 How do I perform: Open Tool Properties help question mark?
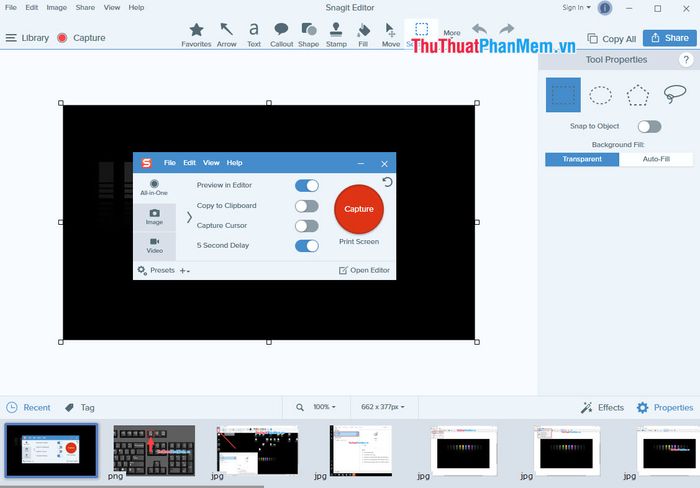tap(686, 59)
